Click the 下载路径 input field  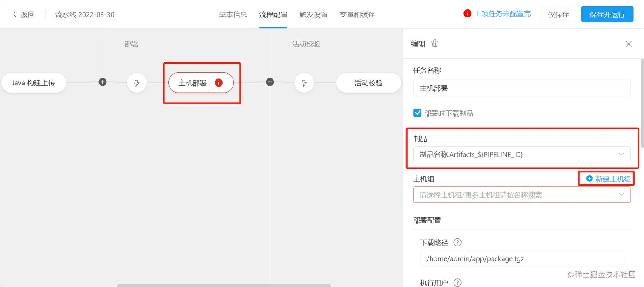[522, 258]
